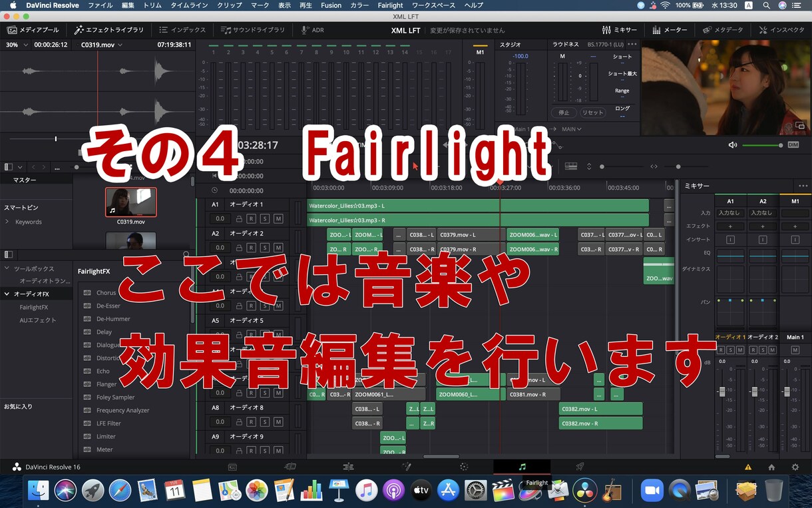This screenshot has height=508, width=812.
Task: Open the ワークスペース menu
Action: pyautogui.click(x=434, y=5)
